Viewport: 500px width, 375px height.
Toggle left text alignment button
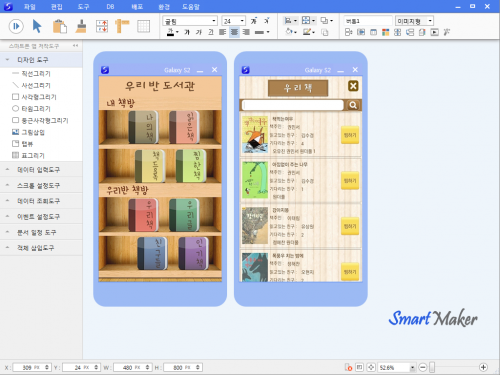223,32
